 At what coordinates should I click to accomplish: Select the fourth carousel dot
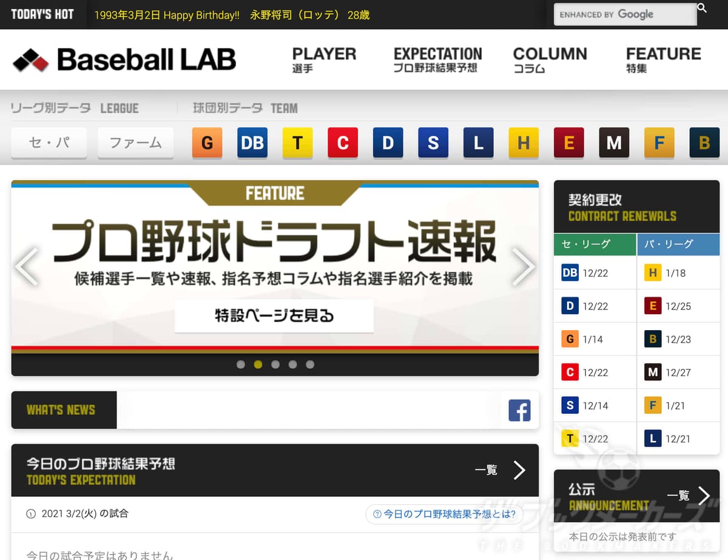[x=292, y=365]
